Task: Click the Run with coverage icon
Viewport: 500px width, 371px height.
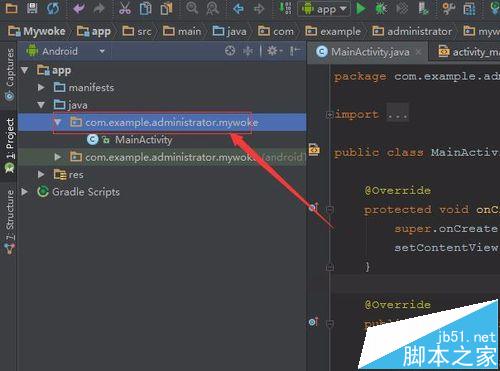Action: (402, 9)
